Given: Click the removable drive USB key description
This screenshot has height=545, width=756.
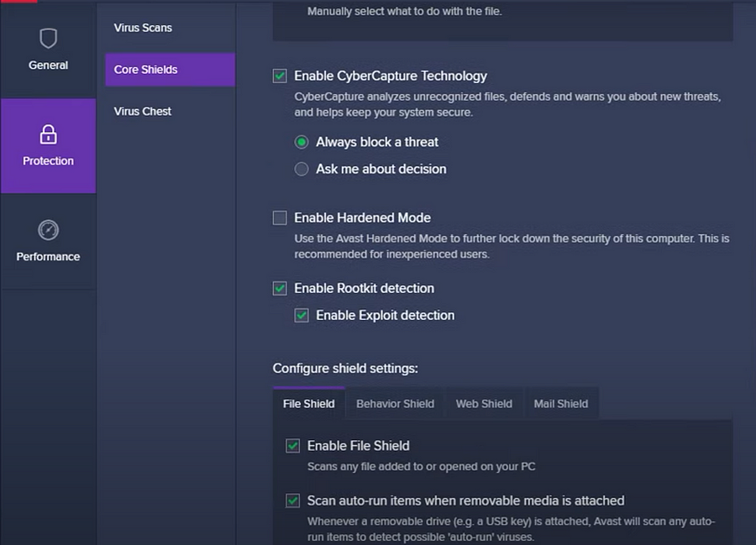Looking at the screenshot, I should tap(511, 529).
